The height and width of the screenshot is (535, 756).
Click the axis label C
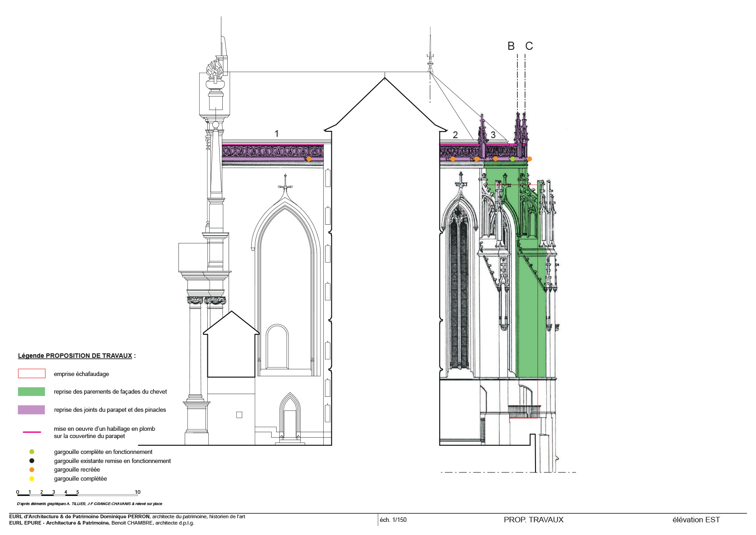tap(529, 46)
